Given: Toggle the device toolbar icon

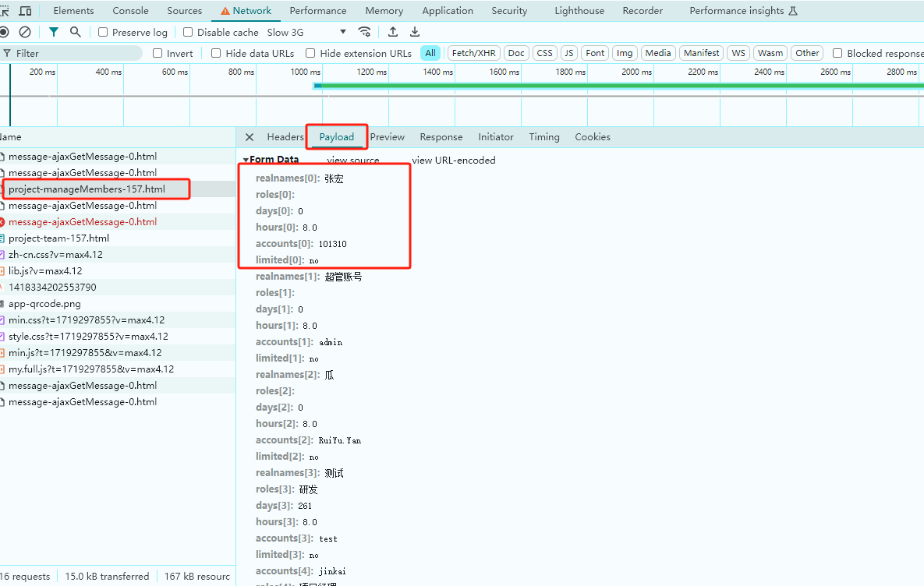Looking at the screenshot, I should (25, 11).
